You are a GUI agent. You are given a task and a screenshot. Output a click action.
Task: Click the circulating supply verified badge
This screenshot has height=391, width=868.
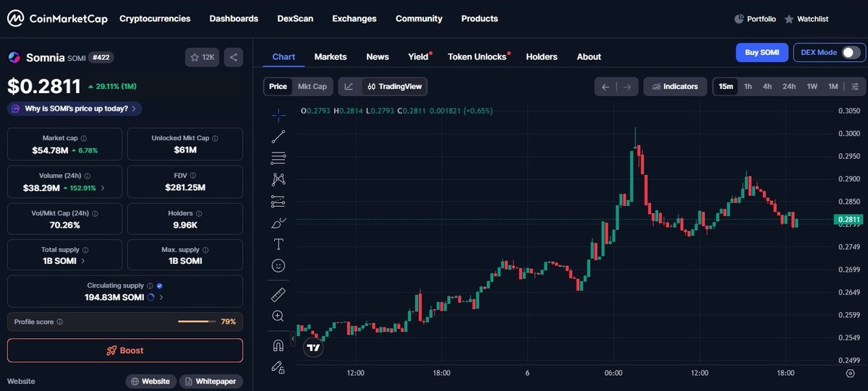coord(159,286)
